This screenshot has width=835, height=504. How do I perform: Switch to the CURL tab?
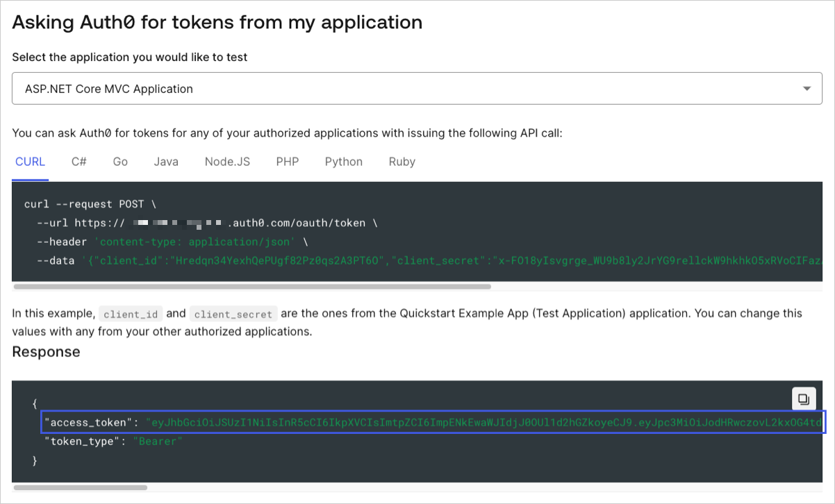(x=30, y=162)
